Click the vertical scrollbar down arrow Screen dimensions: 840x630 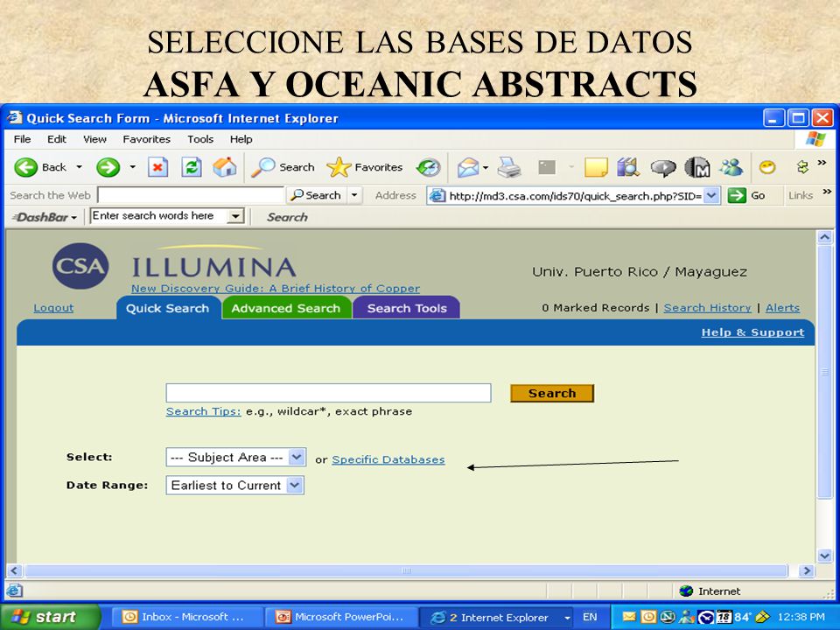[x=824, y=556]
